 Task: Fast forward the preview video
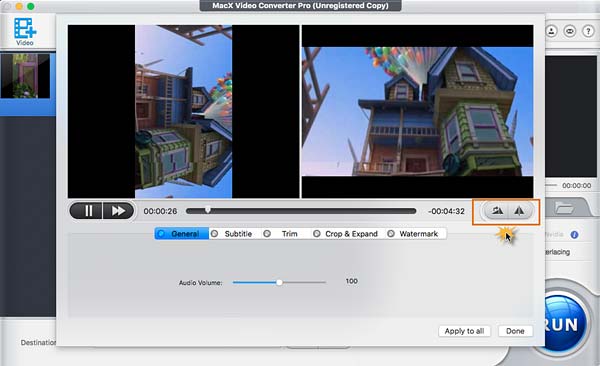click(118, 211)
